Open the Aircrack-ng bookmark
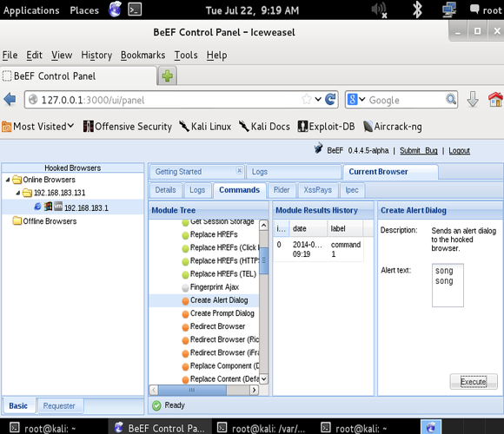This screenshot has height=434, width=504. (x=393, y=127)
